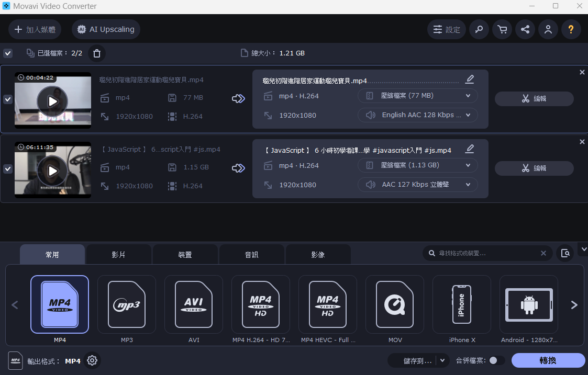Click the MP4 output format file icon
Screen dimensions: 588x375
point(15,361)
